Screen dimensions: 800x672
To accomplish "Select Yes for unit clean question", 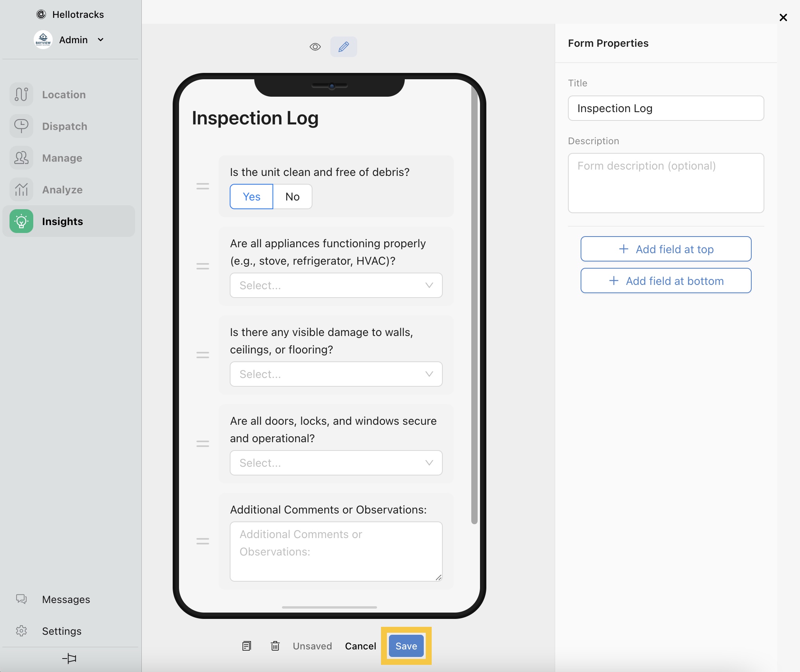I will pos(251,197).
